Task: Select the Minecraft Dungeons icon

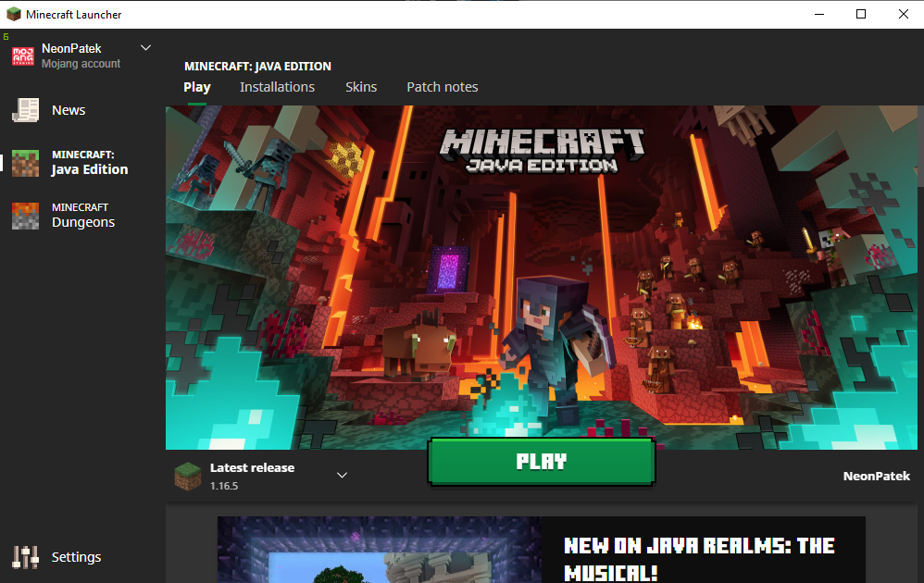Action: 25,216
